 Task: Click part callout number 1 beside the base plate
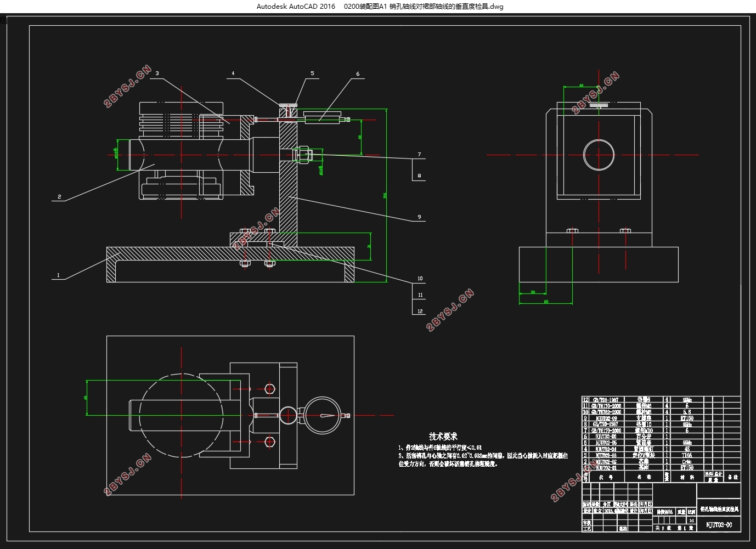[58, 275]
